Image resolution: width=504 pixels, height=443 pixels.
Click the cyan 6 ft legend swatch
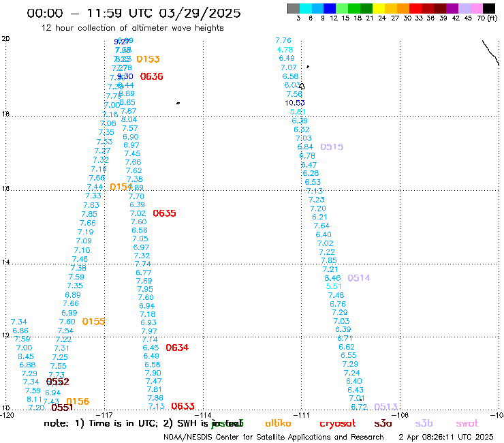(x=306, y=8)
